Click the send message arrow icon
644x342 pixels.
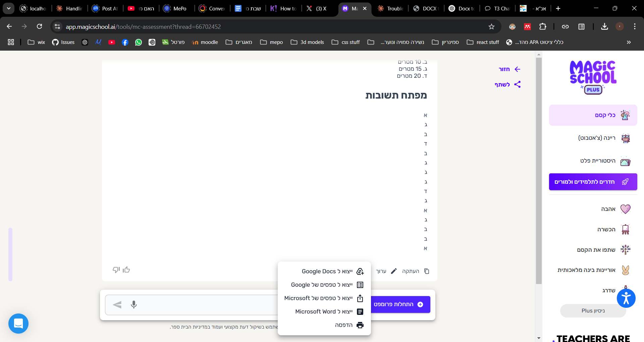click(x=117, y=304)
